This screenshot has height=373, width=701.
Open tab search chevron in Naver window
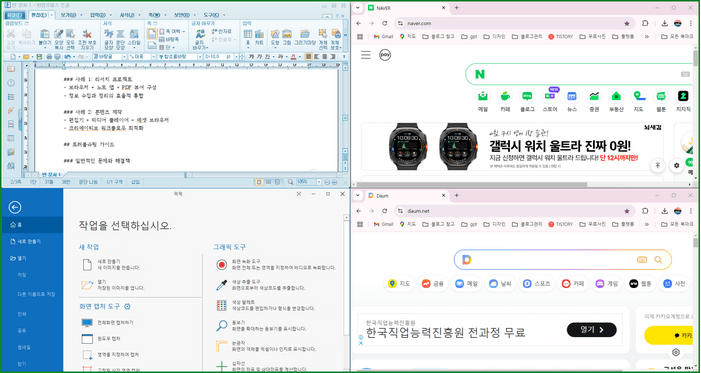click(359, 8)
